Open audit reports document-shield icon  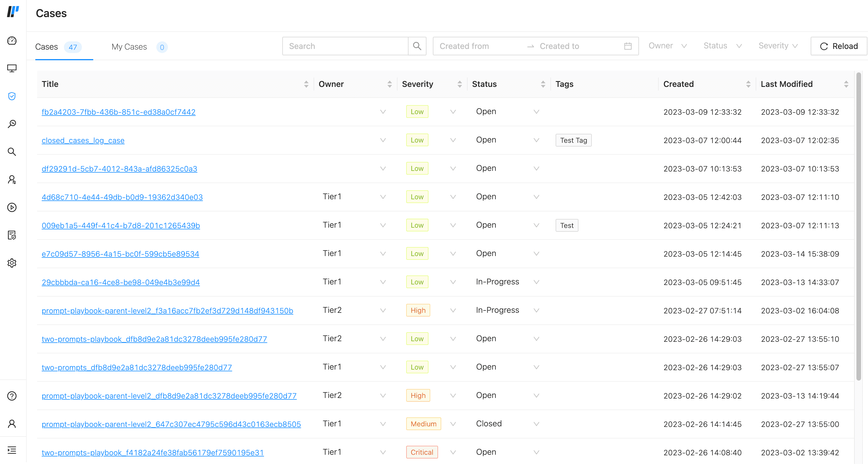click(x=12, y=235)
